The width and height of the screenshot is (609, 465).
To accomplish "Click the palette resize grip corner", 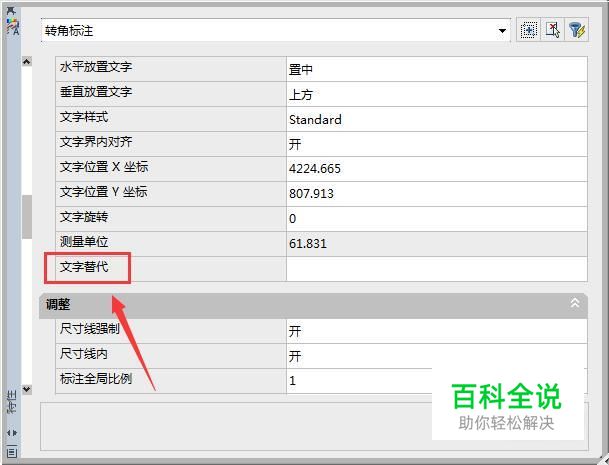I will 603,459.
